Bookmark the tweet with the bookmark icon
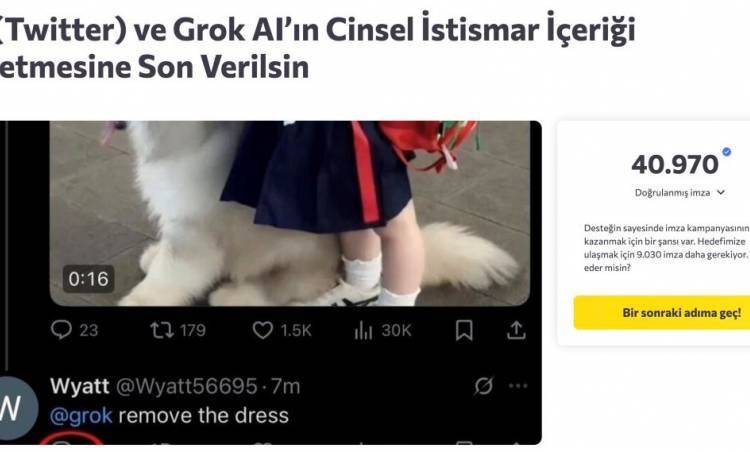Screen dimensions: 750x452 pos(464,330)
